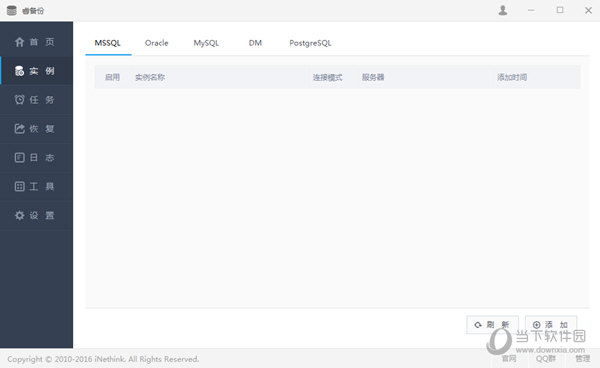This screenshot has height=368, width=600.
Task: Open the 工具 tools section
Action: click(x=36, y=186)
